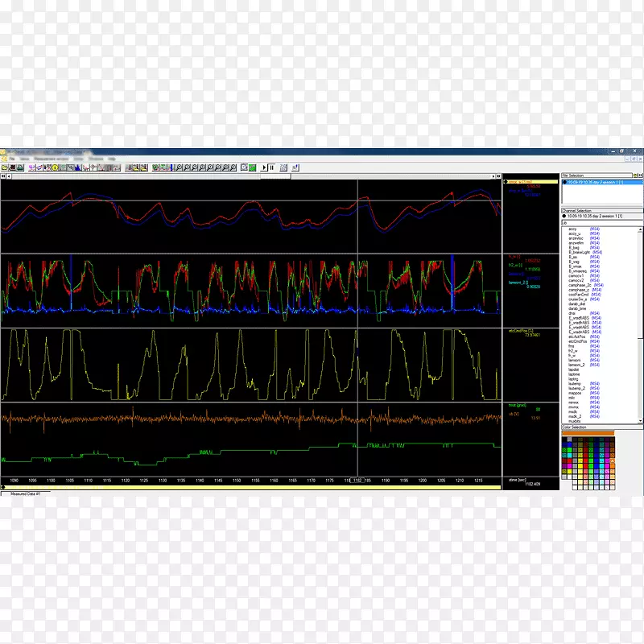This screenshot has height=644, width=644.
Task: Pause playback with the pause button
Action: click(x=272, y=167)
